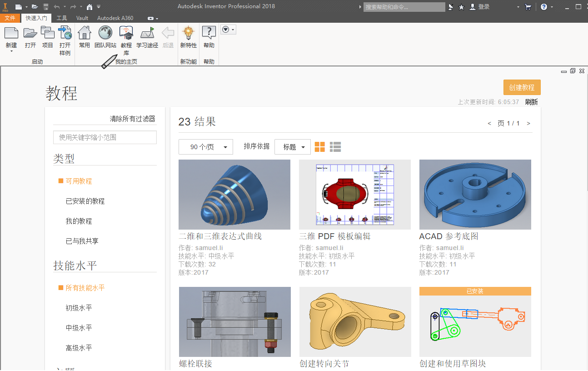This screenshot has width=588, height=371.
Task: Select the 已安装的教程 type filter
Action: pos(85,201)
